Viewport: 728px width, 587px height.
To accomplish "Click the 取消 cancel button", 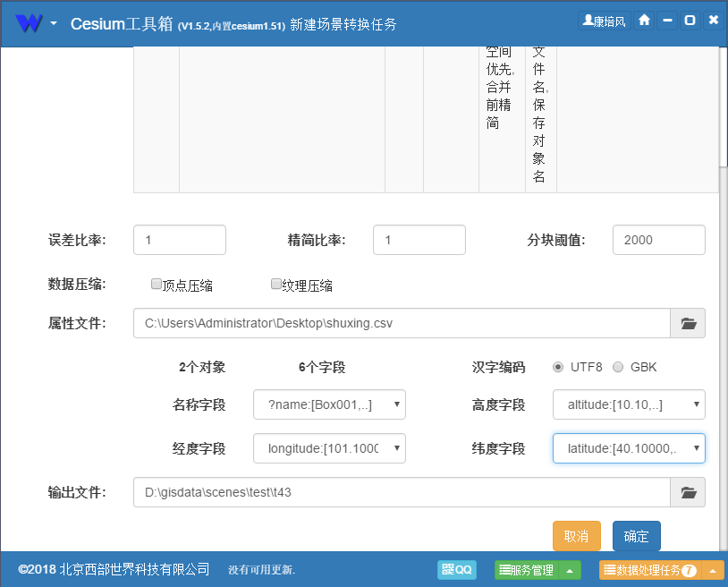I will click(x=577, y=536).
